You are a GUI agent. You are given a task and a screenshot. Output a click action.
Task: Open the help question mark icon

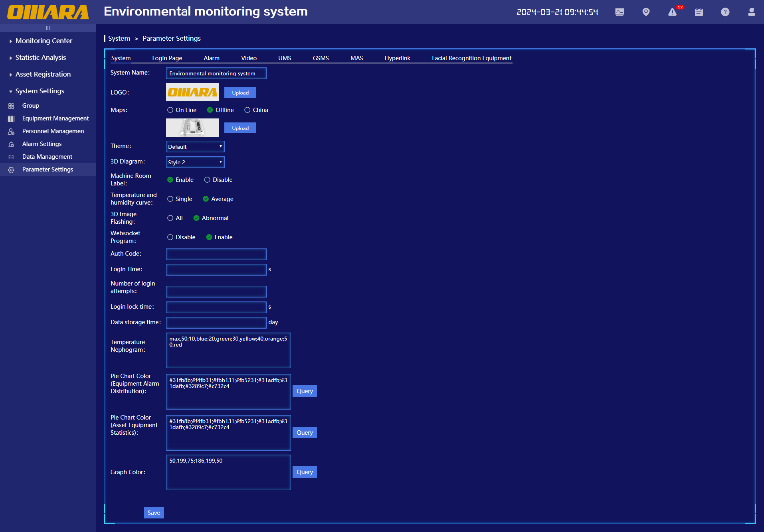725,12
